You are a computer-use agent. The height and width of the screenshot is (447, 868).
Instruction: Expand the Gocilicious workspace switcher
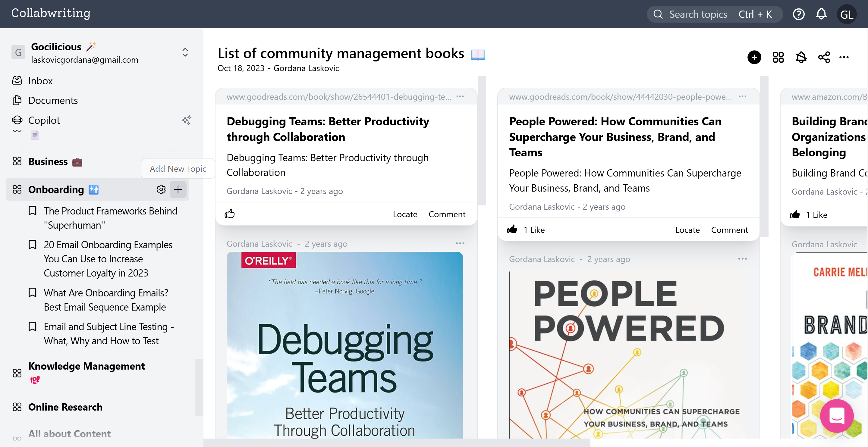click(x=185, y=52)
